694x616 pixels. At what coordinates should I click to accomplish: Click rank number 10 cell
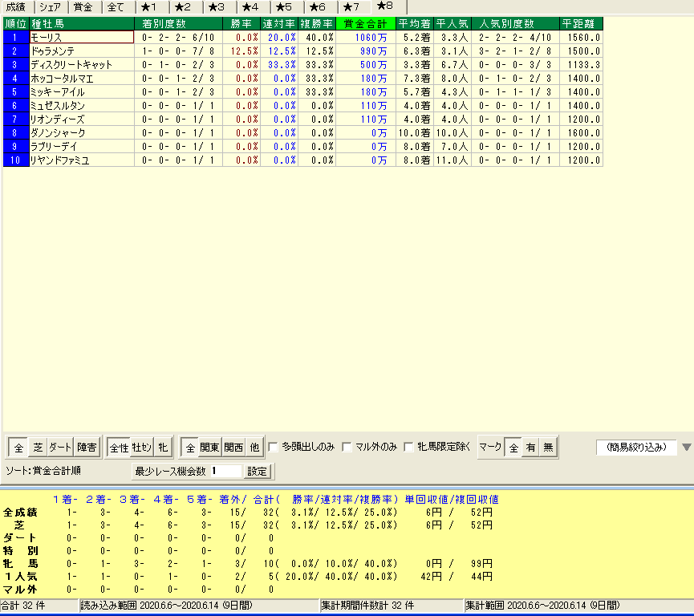16,160
